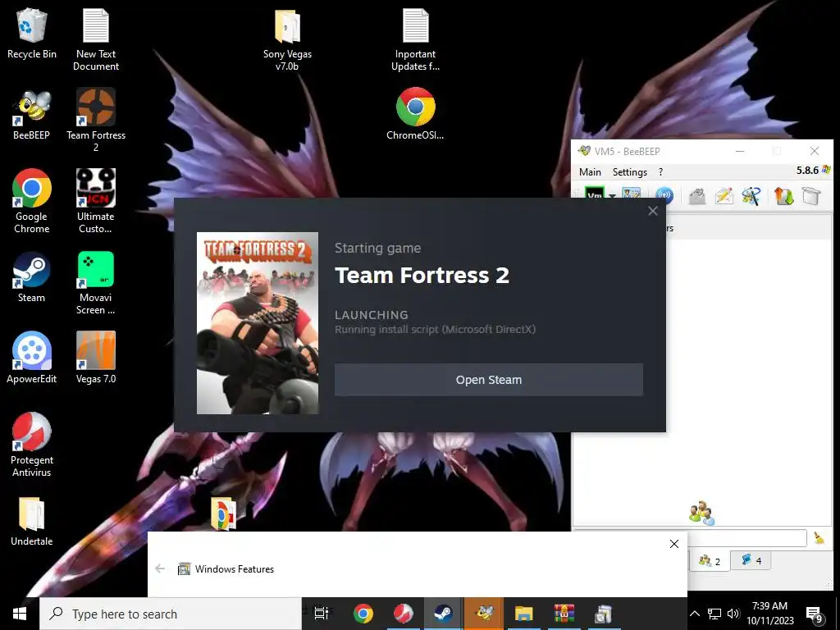
Task: Select the Steam desktop shortcut
Action: [32, 277]
